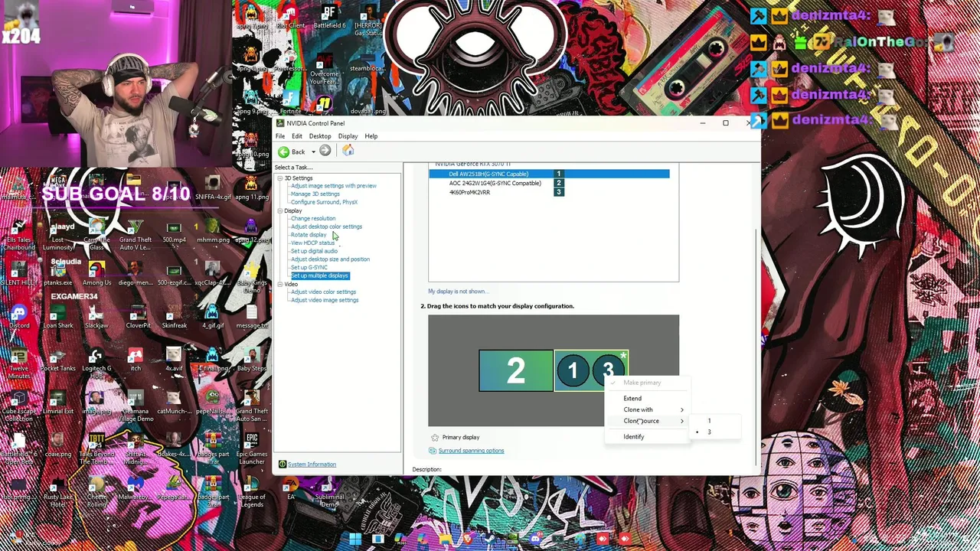
Task: Open Slackjaw desktop shortcut
Action: [x=96, y=315]
